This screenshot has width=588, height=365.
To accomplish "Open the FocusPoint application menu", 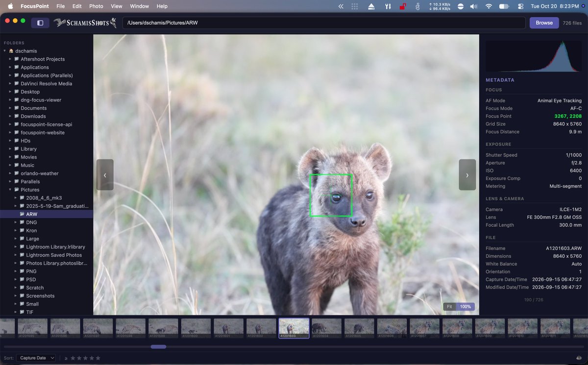I will (x=34, y=6).
